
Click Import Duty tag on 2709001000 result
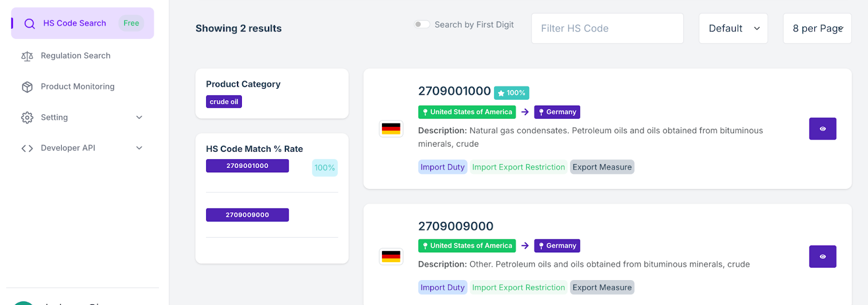443,167
